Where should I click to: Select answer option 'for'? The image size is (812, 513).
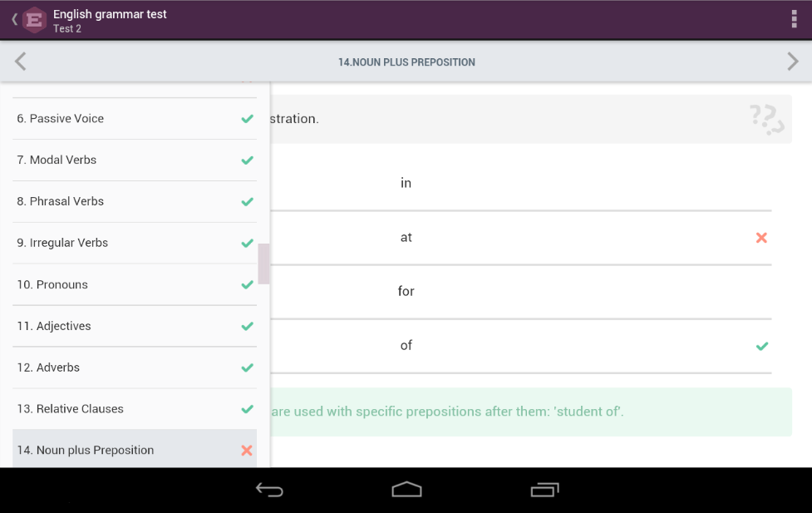pos(406,291)
